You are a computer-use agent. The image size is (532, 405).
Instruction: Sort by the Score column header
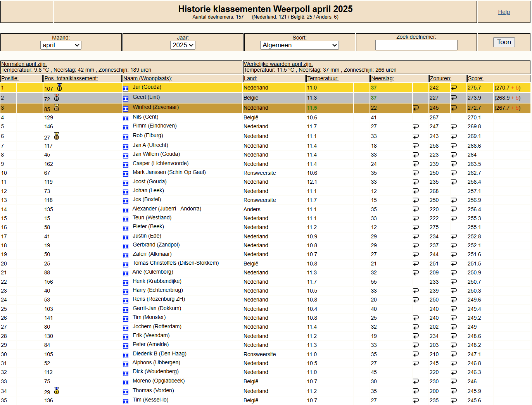475,79
